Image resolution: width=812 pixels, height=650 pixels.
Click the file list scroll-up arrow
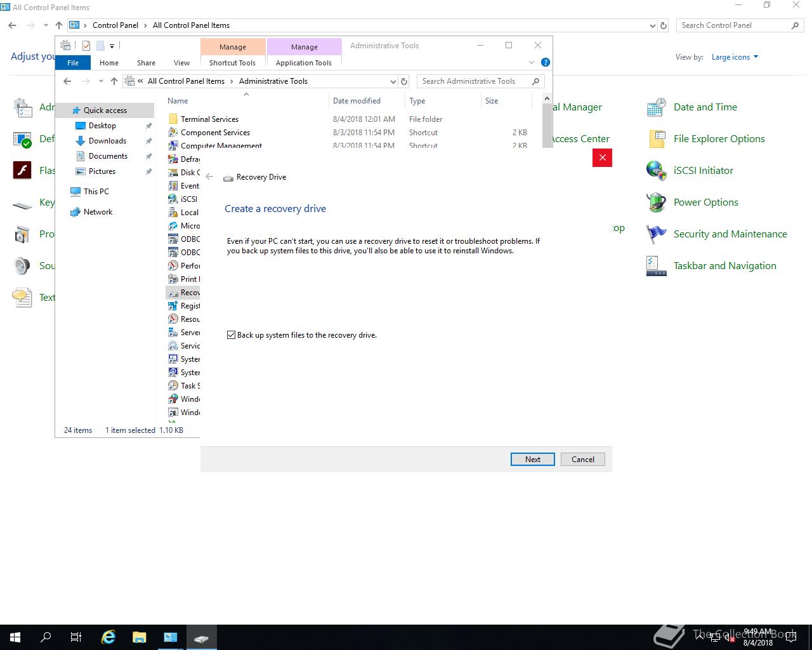point(547,98)
